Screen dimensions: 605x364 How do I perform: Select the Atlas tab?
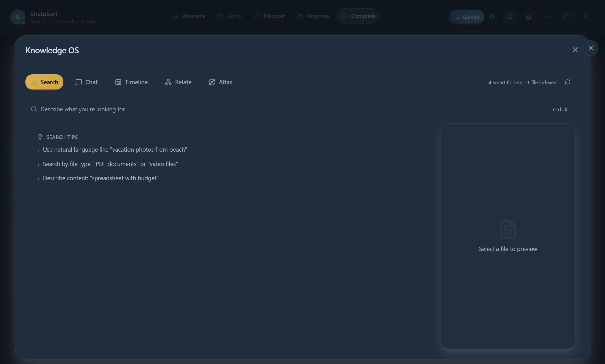(220, 82)
